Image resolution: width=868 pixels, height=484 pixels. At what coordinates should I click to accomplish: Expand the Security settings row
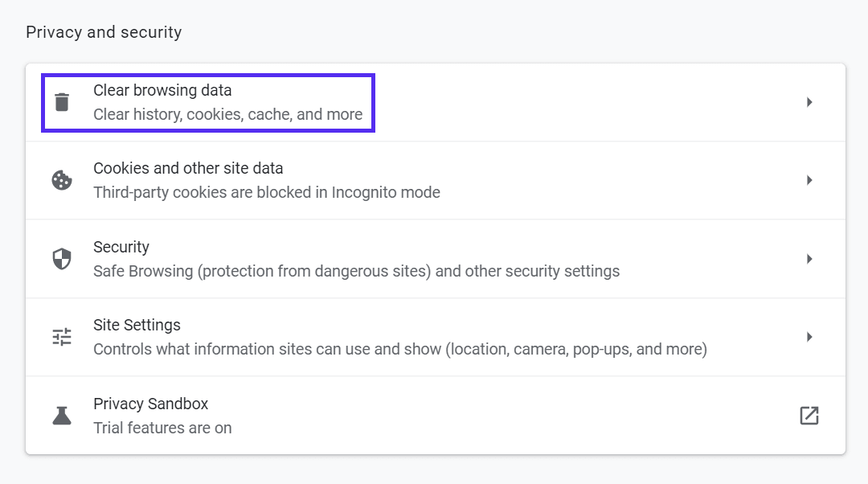(809, 258)
